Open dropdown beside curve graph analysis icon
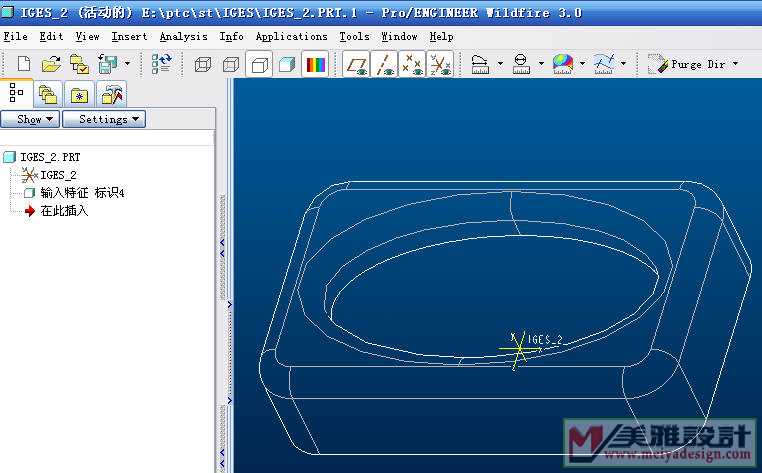 coord(623,63)
